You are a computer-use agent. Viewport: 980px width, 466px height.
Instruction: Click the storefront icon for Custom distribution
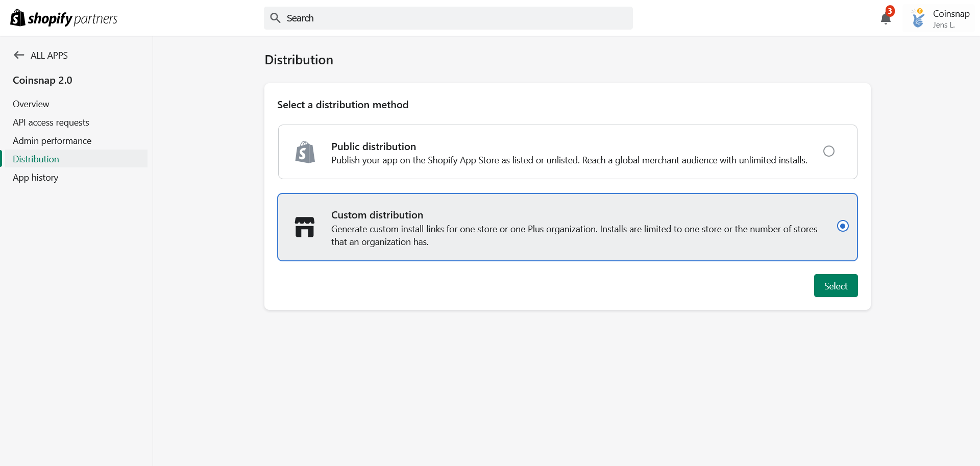point(305,227)
